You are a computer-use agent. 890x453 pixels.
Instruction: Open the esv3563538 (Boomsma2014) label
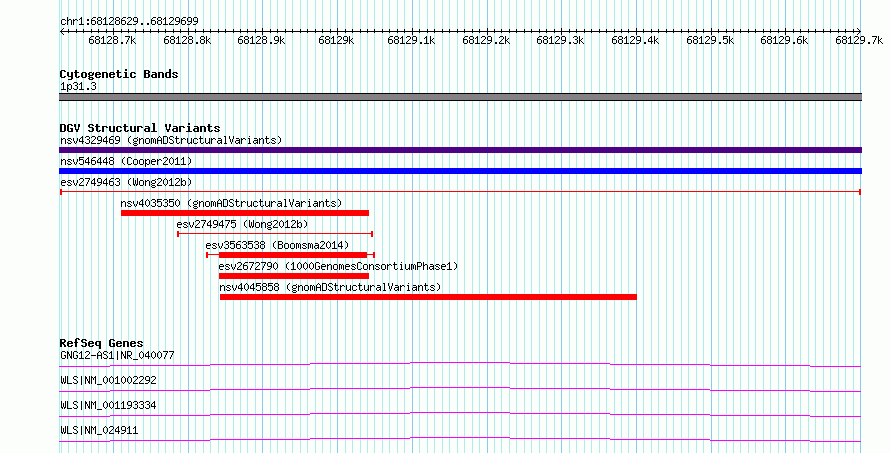(x=277, y=245)
